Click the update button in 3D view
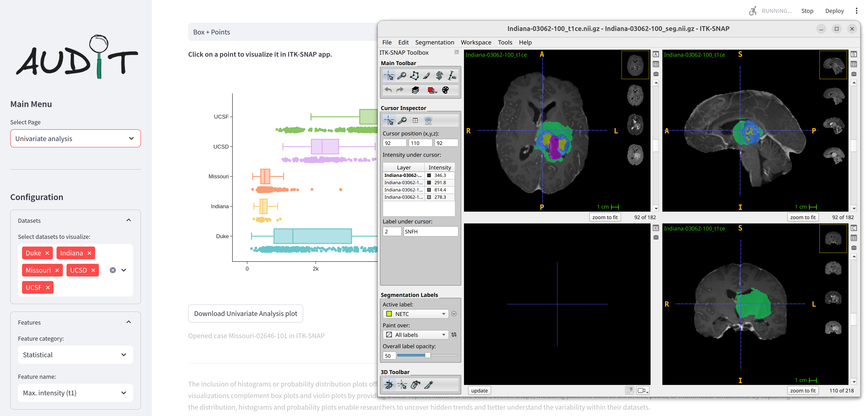Image resolution: width=868 pixels, height=416 pixels. [479, 390]
